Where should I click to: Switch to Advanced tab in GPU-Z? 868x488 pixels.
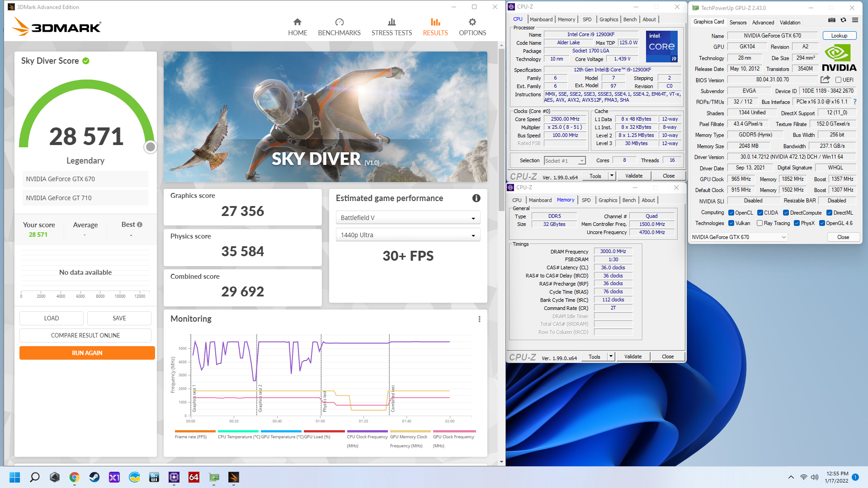point(763,23)
